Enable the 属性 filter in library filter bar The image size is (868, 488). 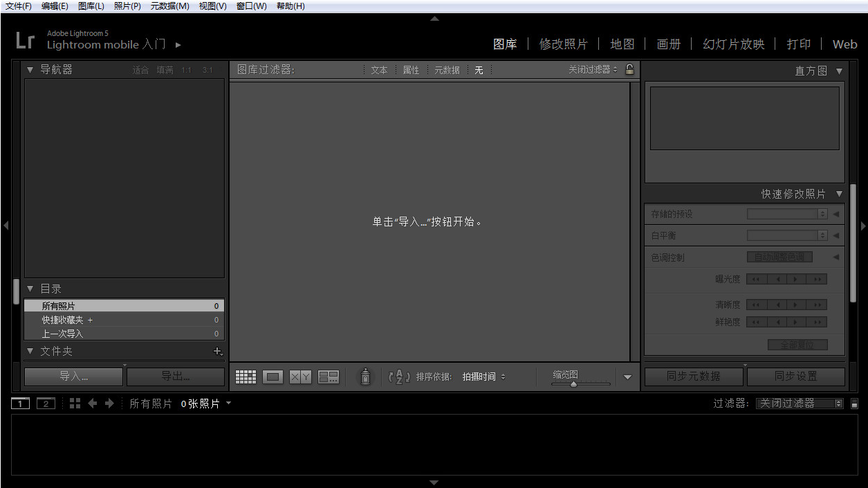click(411, 70)
